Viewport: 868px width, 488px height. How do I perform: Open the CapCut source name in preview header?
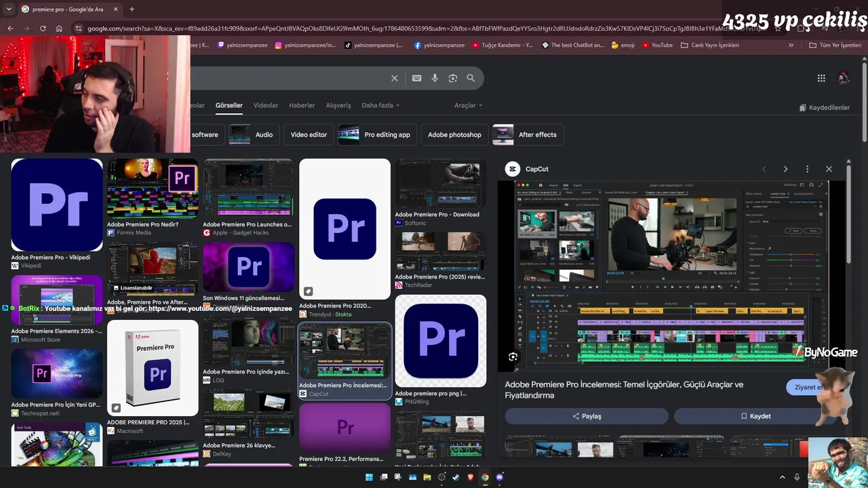click(537, 169)
